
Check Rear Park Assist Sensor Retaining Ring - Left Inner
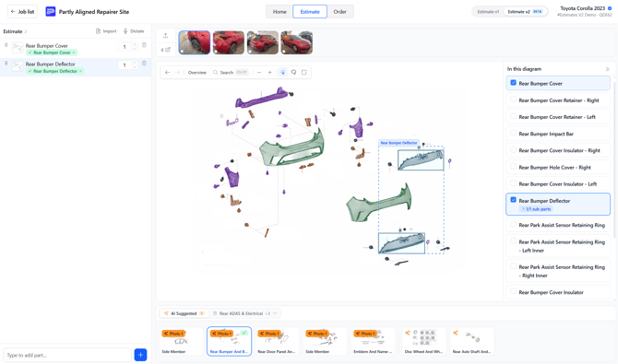point(513,241)
